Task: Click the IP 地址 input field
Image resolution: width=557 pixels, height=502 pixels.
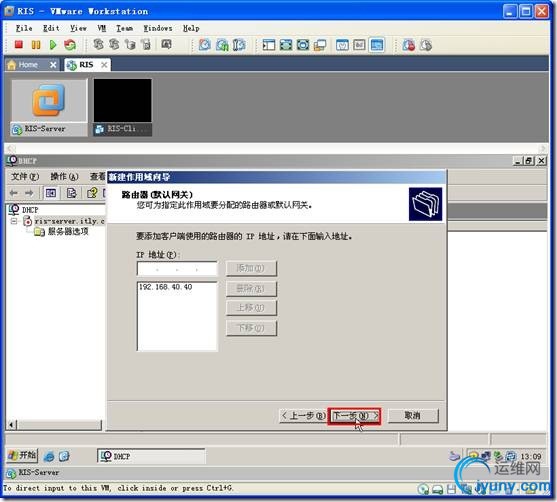Action: [x=177, y=269]
